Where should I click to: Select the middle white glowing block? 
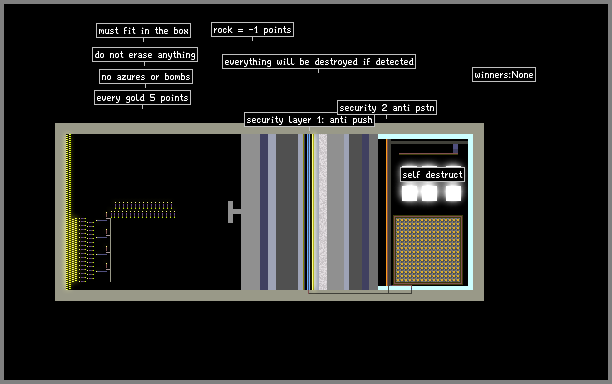coord(429,193)
